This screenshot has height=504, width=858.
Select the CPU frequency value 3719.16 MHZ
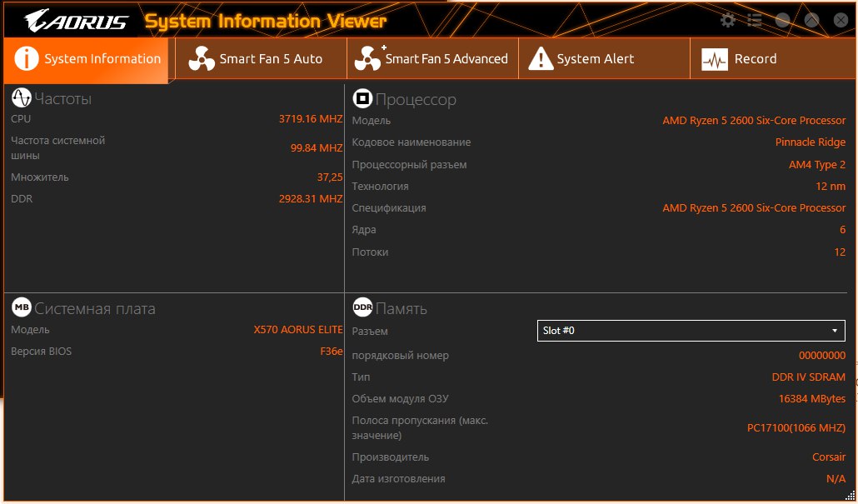pyautogui.click(x=310, y=119)
